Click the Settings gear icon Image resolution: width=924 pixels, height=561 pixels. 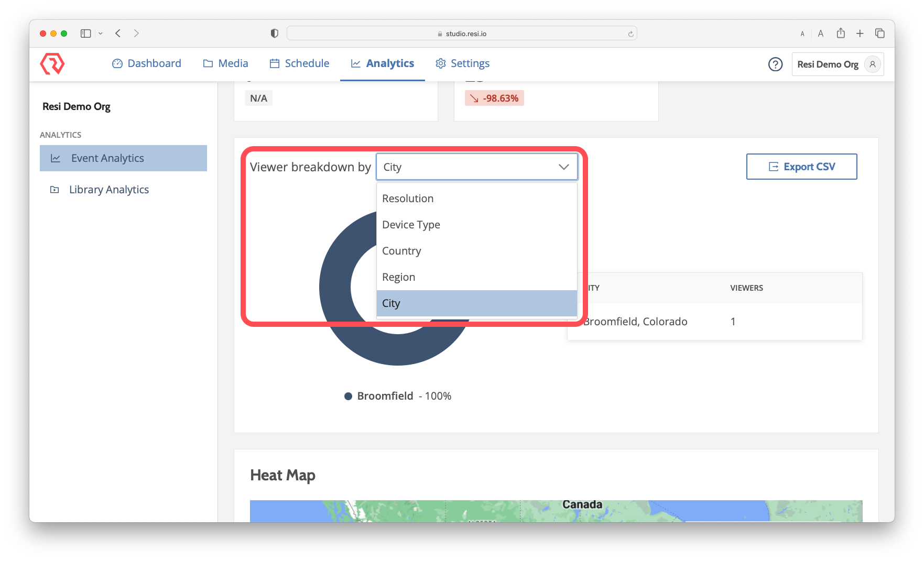point(440,63)
